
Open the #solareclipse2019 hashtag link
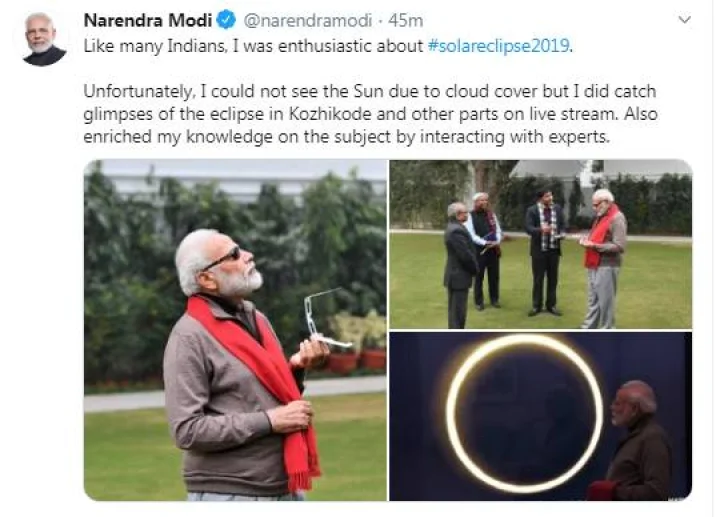(x=498, y=46)
